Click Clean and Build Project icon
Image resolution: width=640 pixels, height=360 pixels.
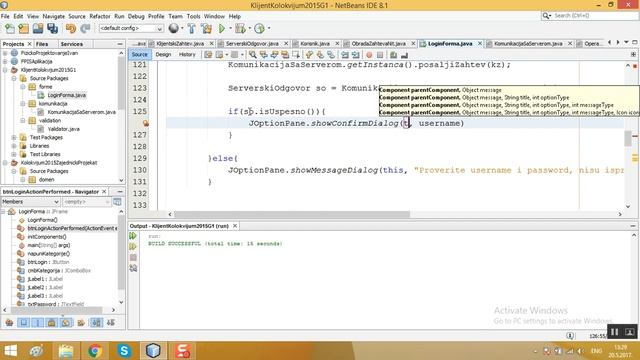click(x=207, y=29)
